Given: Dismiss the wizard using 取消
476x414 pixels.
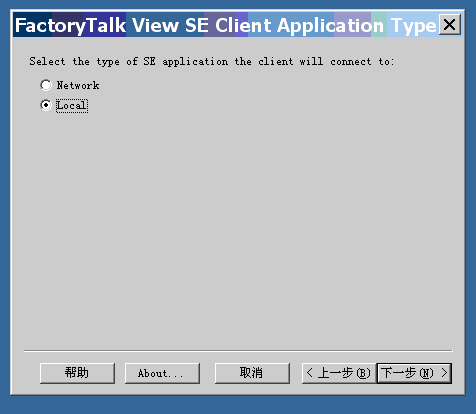Looking at the screenshot, I should pyautogui.click(x=252, y=373).
